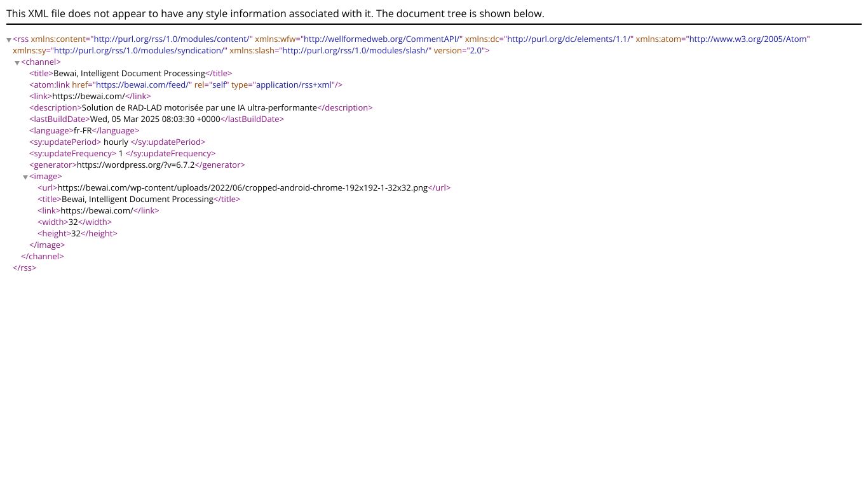Click the language value 'fr-FR'

[x=83, y=130]
